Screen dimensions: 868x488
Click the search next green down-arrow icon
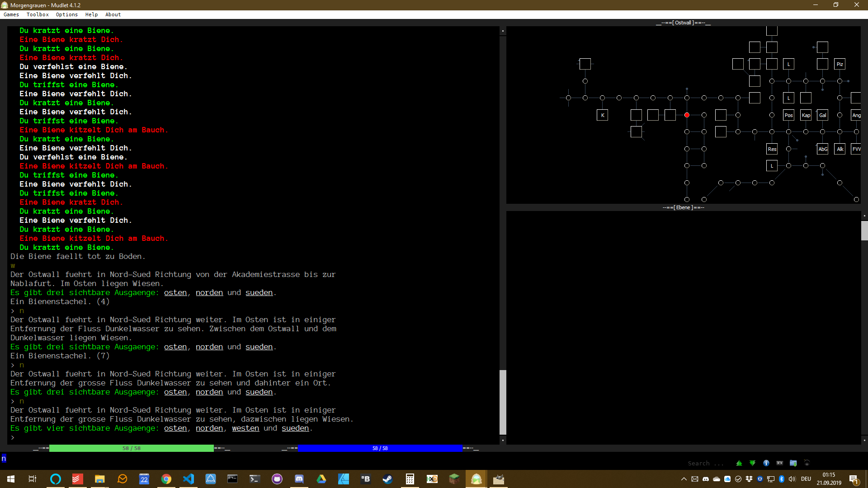[x=752, y=463]
